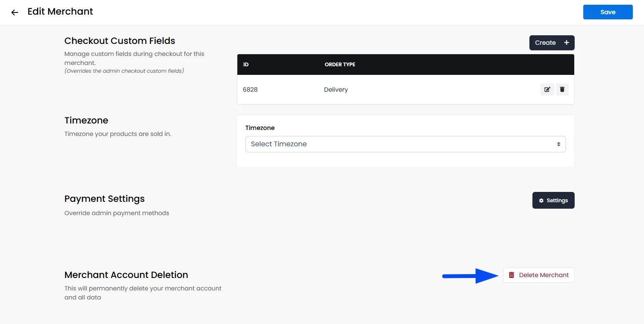This screenshot has width=644, height=324.
Task: Click the ORDER TYPE column header
Action: coord(340,65)
